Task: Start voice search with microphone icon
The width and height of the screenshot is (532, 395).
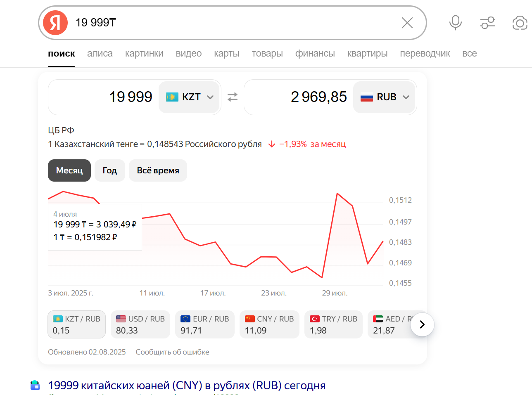Action: point(455,23)
